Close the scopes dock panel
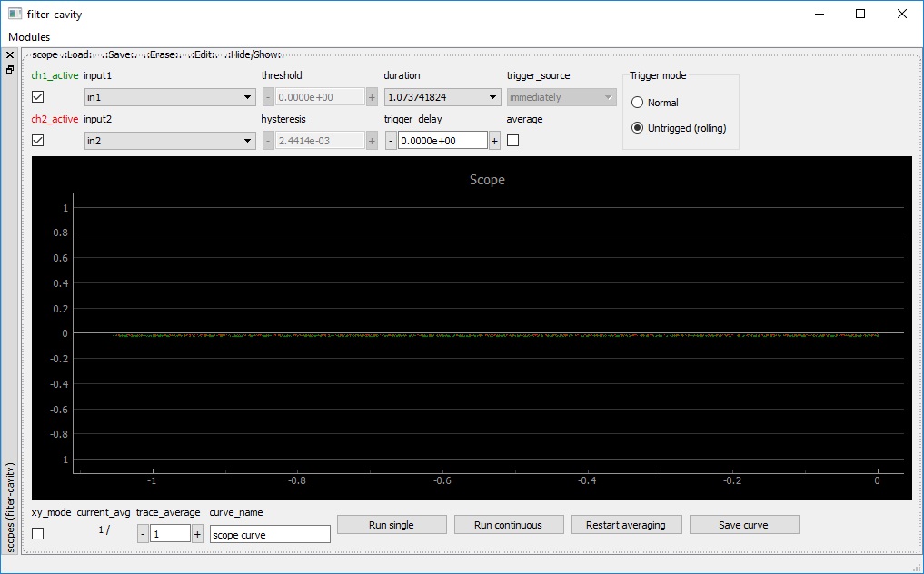 coord(10,55)
